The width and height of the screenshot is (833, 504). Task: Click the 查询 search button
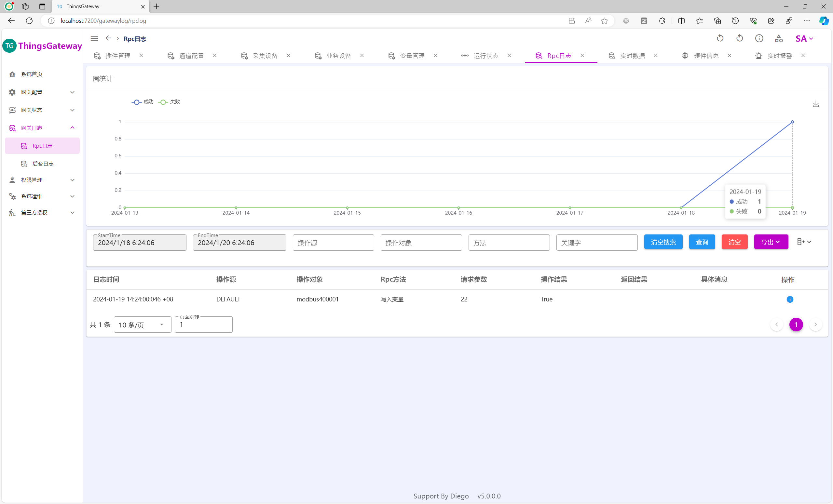[x=702, y=242]
